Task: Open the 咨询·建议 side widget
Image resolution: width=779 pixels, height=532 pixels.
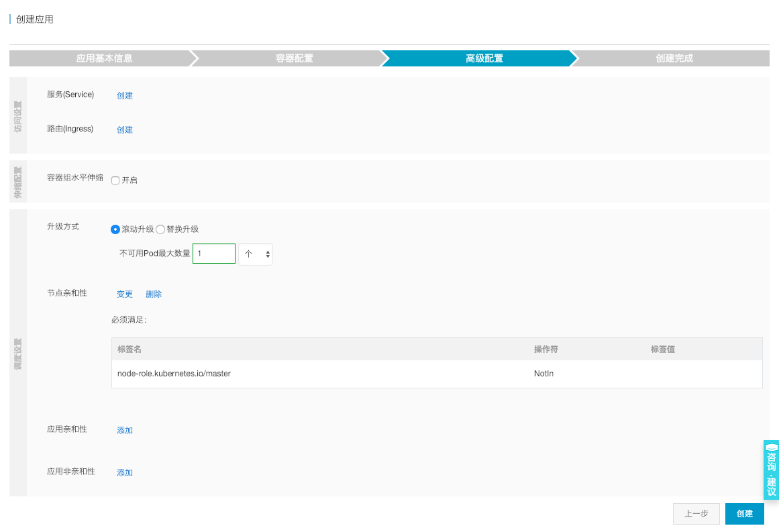Action: 771,470
